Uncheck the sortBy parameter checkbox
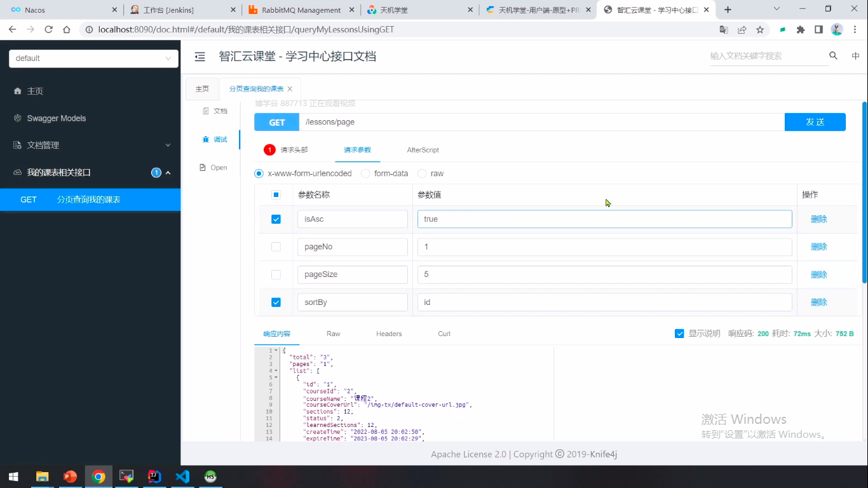Viewport: 868px width, 488px height. (276, 302)
